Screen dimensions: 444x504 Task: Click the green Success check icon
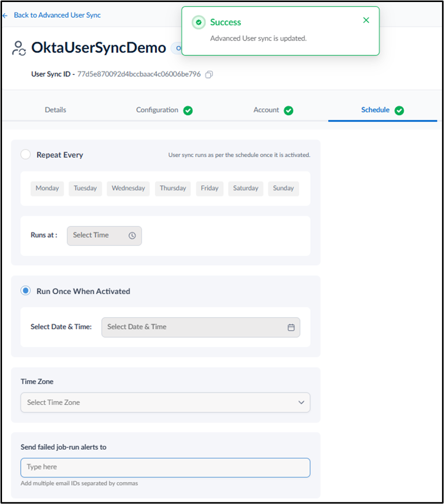pos(198,22)
